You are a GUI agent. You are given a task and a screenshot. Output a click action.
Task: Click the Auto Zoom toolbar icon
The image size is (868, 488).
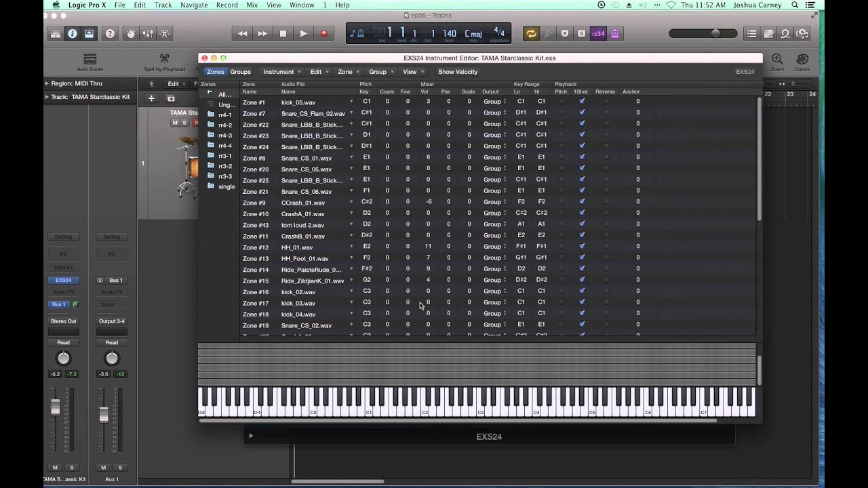tap(90, 60)
